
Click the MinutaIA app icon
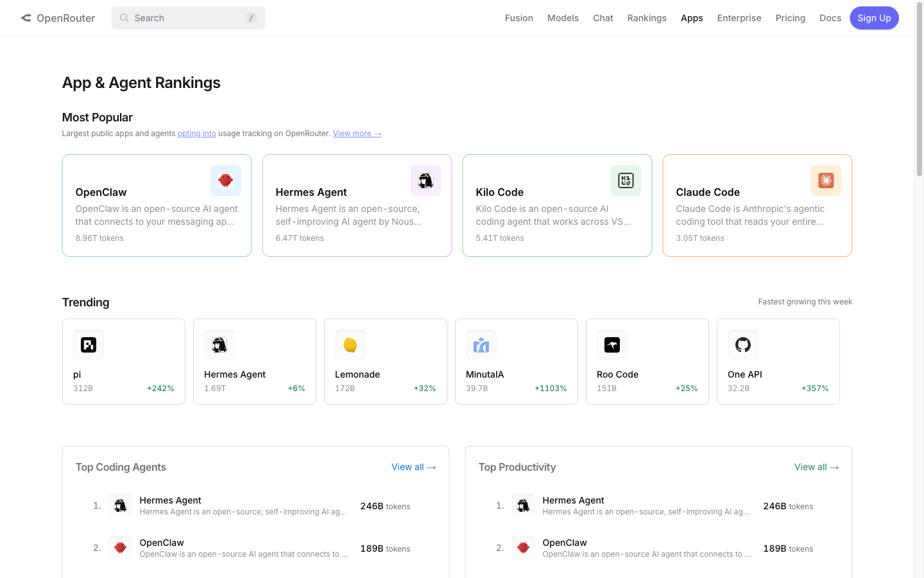(481, 345)
